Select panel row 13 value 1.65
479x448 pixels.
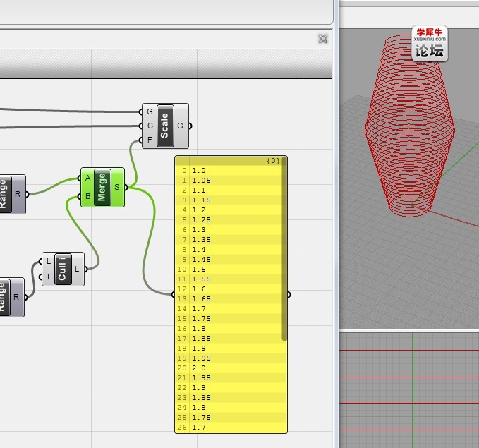(x=229, y=299)
